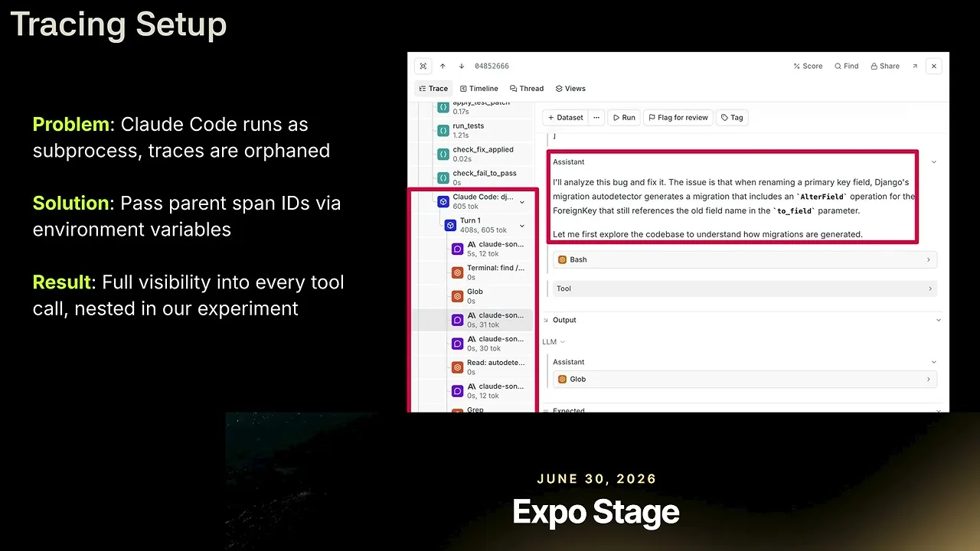Click the Terminal: find span tool icon
980x551 pixels.
(x=457, y=272)
